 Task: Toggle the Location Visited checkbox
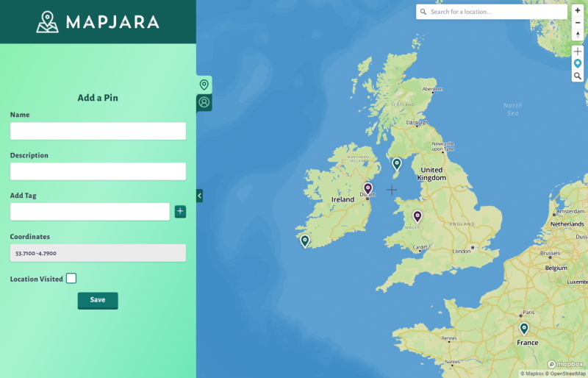pyautogui.click(x=71, y=279)
